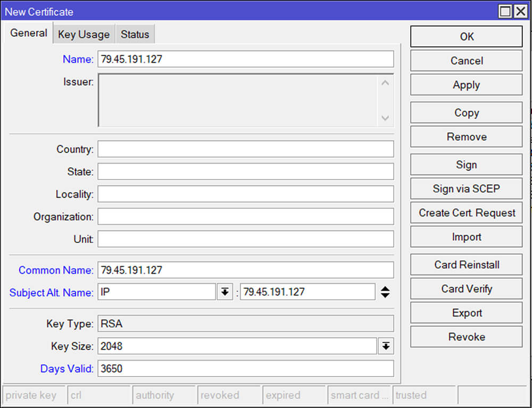Click the Organization input field
The width and height of the screenshot is (532, 408).
pos(246,216)
